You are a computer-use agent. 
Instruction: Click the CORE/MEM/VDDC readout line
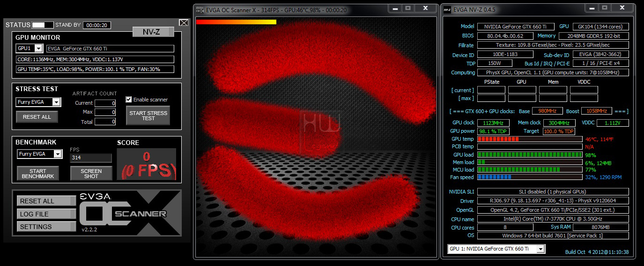(95, 59)
